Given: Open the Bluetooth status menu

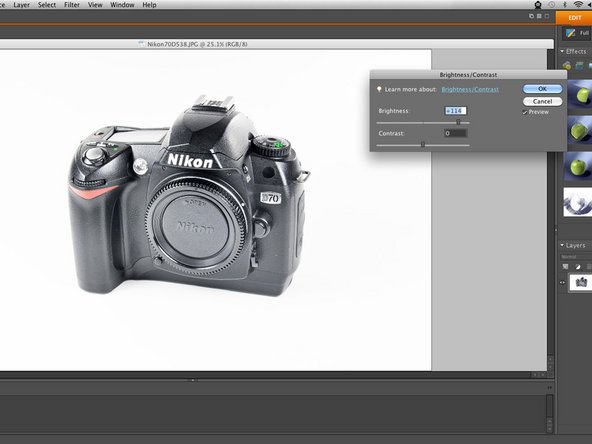Looking at the screenshot, I should click(x=565, y=5).
